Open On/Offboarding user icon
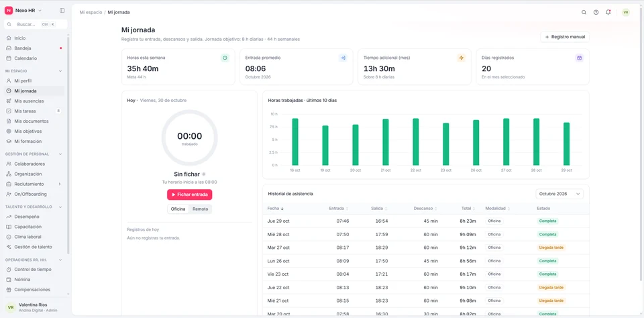644x318 pixels. click(9, 194)
